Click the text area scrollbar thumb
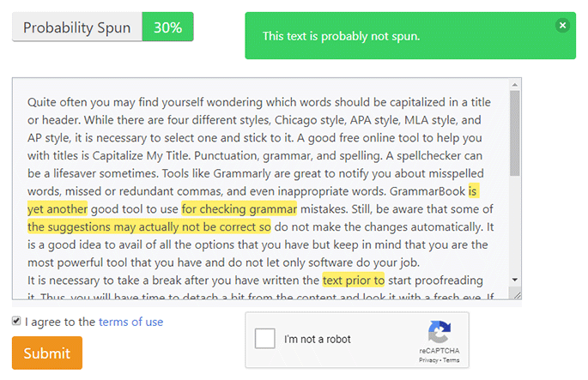Screen dimensions: 588x380 pos(514,133)
